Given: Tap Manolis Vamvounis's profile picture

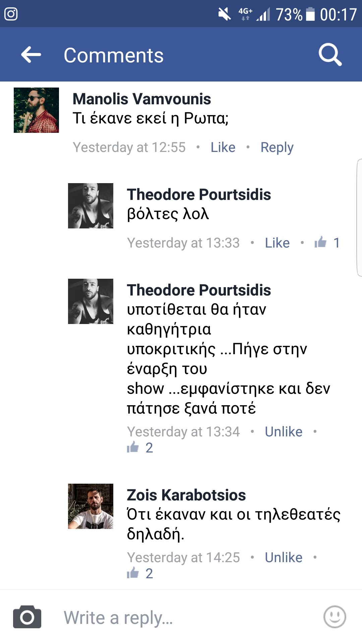Looking at the screenshot, I should pos(36,110).
